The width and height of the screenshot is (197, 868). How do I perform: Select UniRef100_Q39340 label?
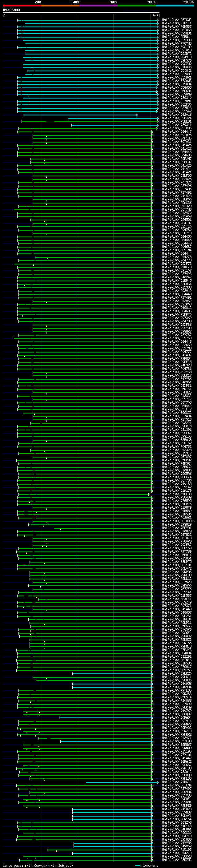(x=177, y=98)
